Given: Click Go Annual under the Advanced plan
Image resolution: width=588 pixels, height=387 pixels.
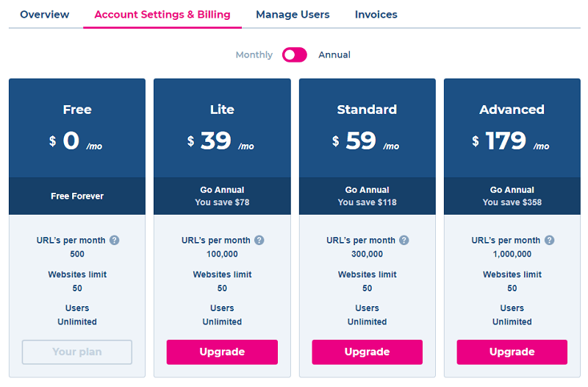Looking at the screenshot, I should [x=512, y=190].
